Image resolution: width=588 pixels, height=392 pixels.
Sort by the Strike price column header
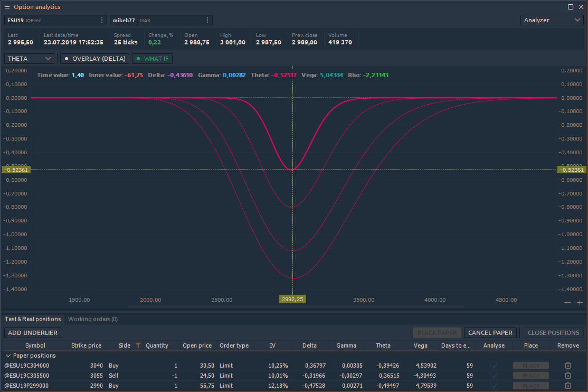[86, 346]
